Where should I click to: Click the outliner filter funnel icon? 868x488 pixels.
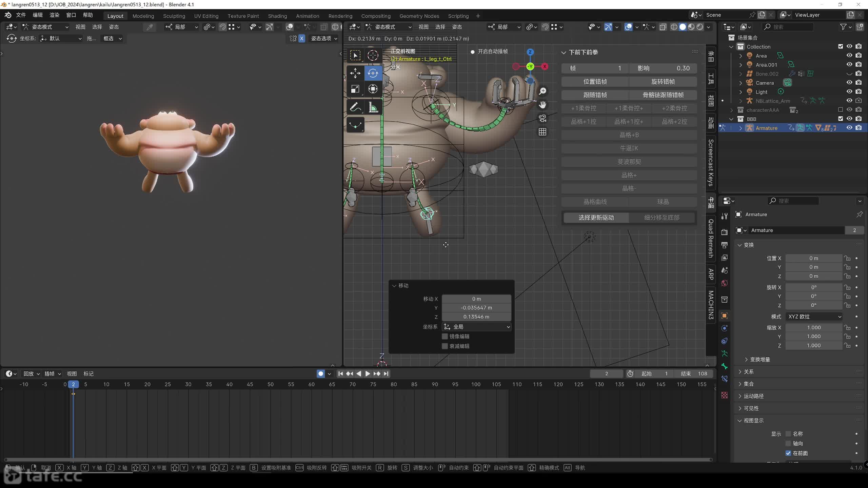(843, 27)
